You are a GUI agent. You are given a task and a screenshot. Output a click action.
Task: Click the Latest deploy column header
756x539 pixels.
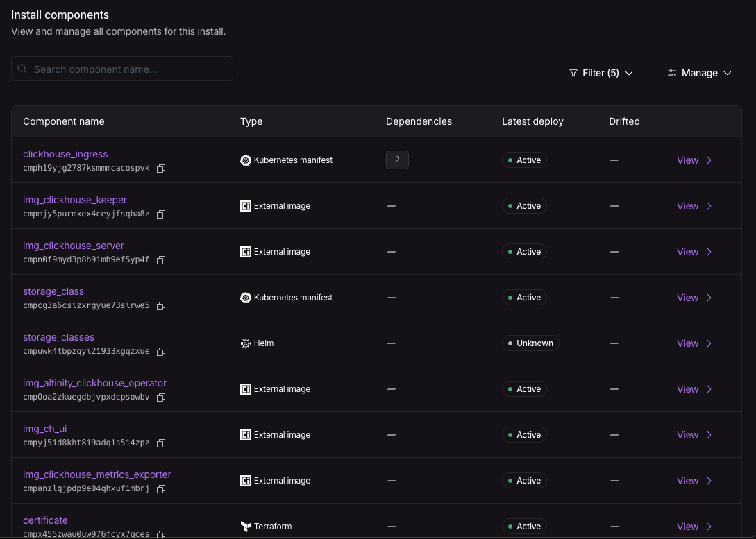[x=532, y=121]
